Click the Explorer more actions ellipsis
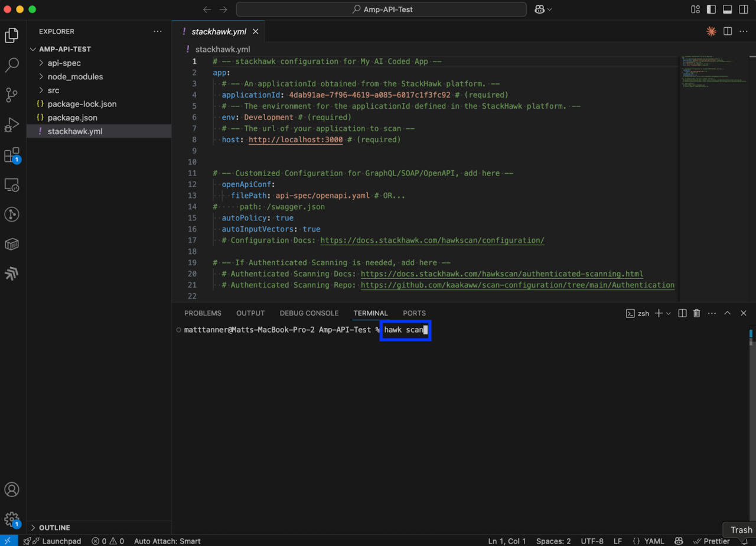The height and width of the screenshot is (546, 756). pyautogui.click(x=157, y=31)
